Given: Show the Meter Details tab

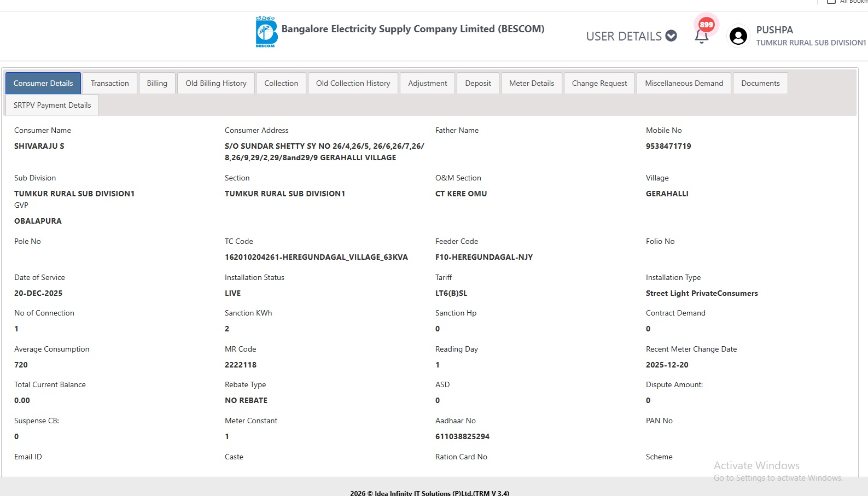Looking at the screenshot, I should pos(532,83).
